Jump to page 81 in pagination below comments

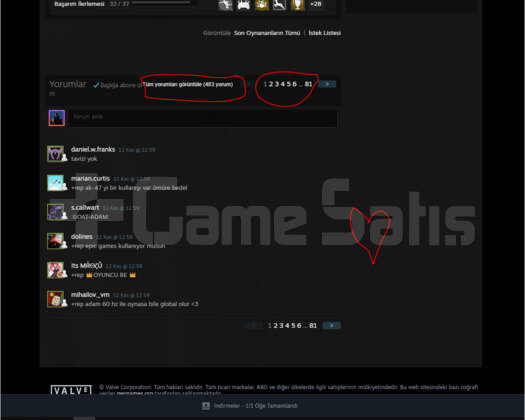pos(313,326)
